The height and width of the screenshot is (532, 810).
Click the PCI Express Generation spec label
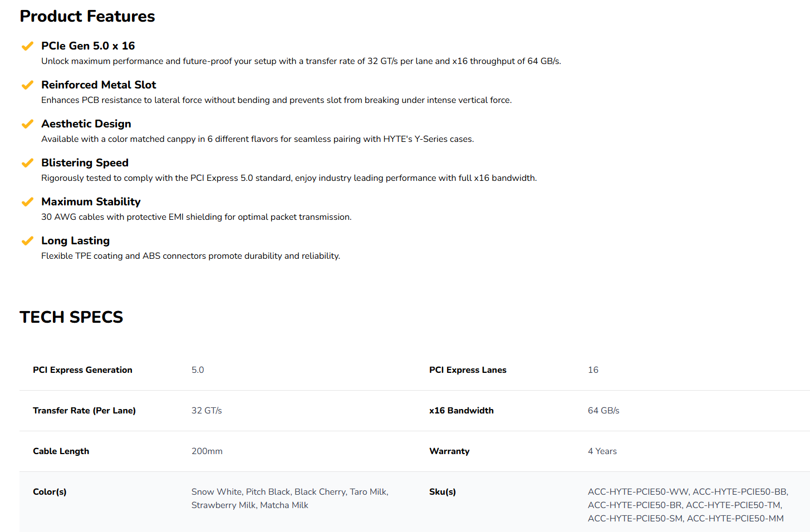coord(82,370)
